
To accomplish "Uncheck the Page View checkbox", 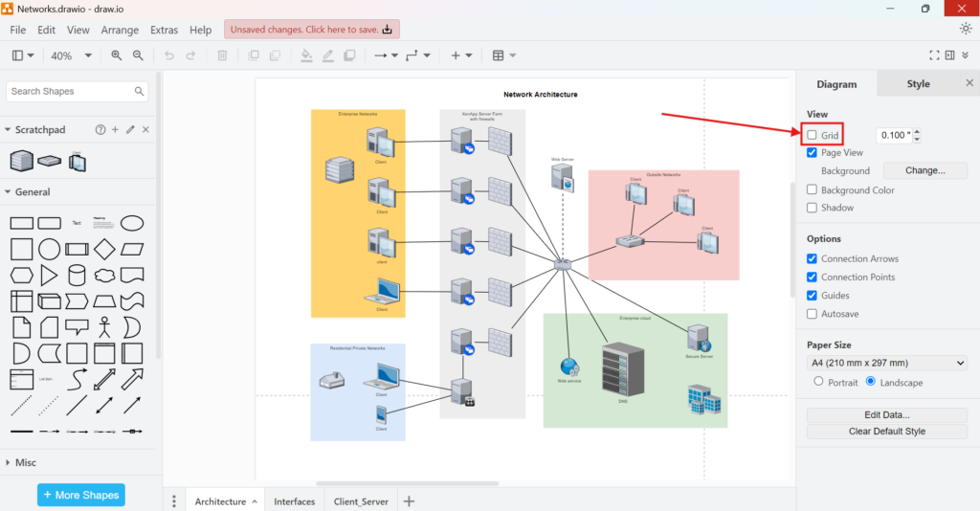I will click(x=813, y=152).
